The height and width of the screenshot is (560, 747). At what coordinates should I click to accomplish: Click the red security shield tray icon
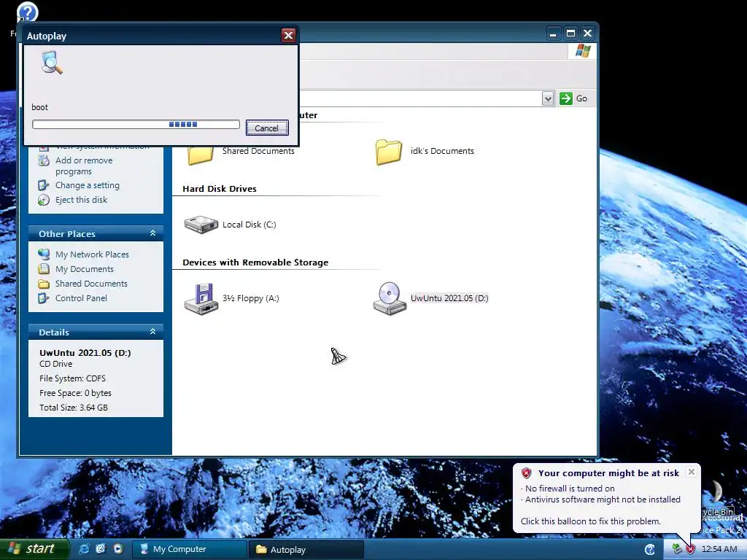pos(690,550)
